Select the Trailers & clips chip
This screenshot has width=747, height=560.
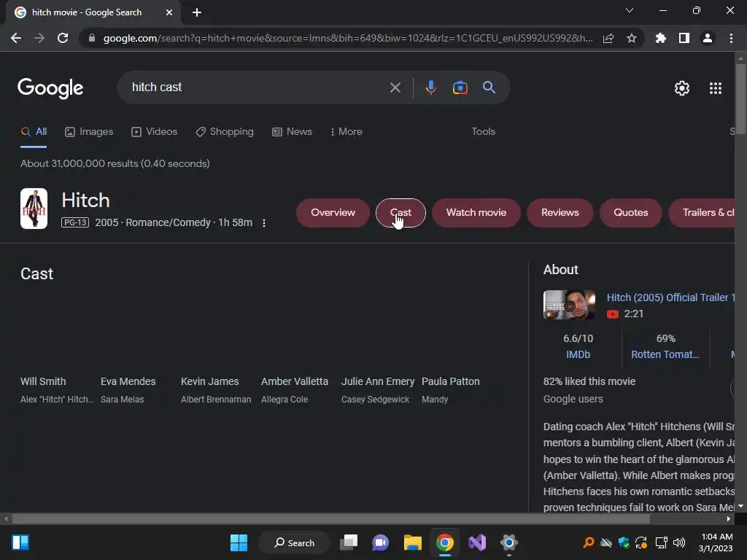[x=702, y=213]
